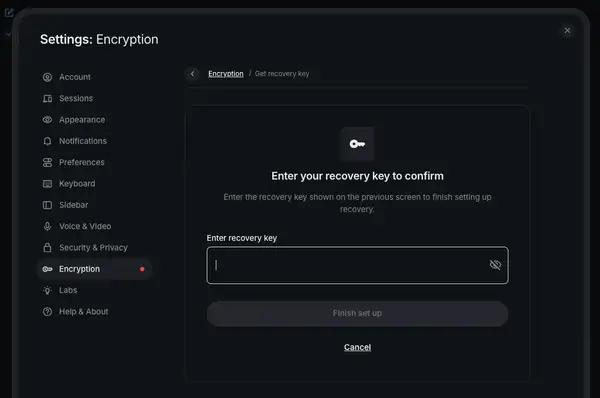Open Account settings tab

[x=94, y=77]
